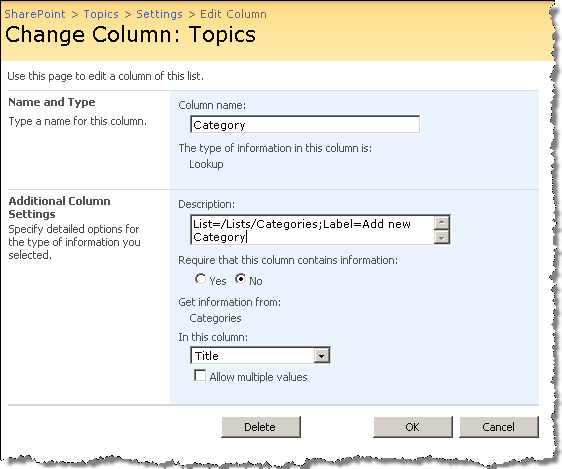Select Yes to require column information

[x=200, y=279]
